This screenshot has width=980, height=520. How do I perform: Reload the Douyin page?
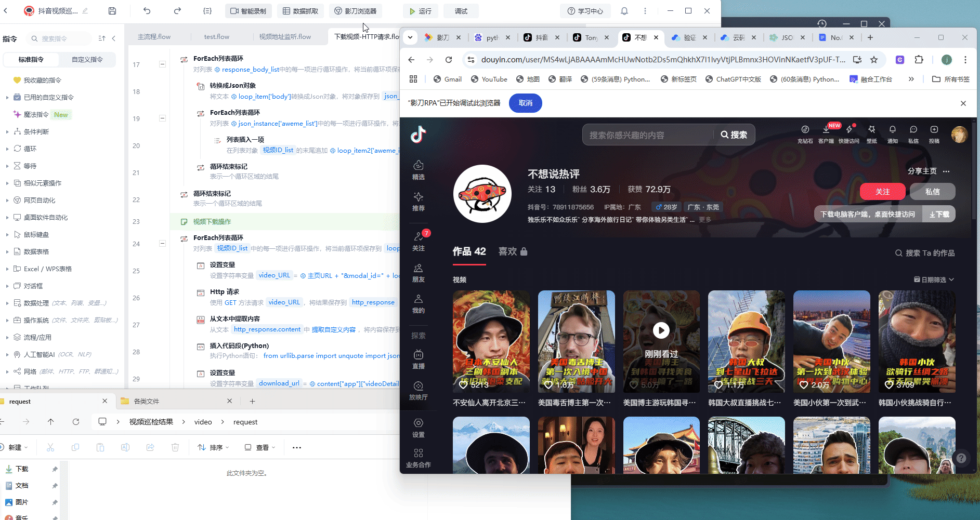tap(449, 60)
